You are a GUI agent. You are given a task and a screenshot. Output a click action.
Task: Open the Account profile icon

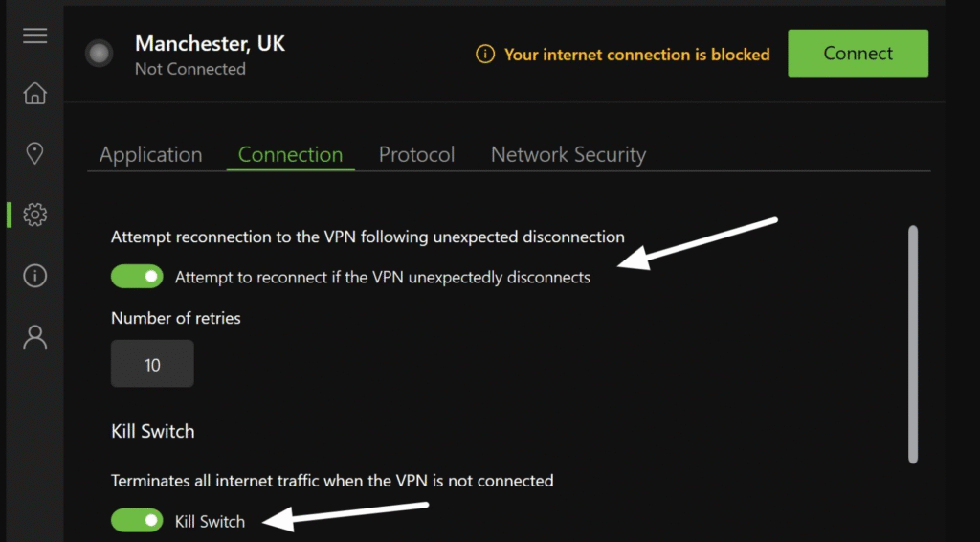[35, 337]
